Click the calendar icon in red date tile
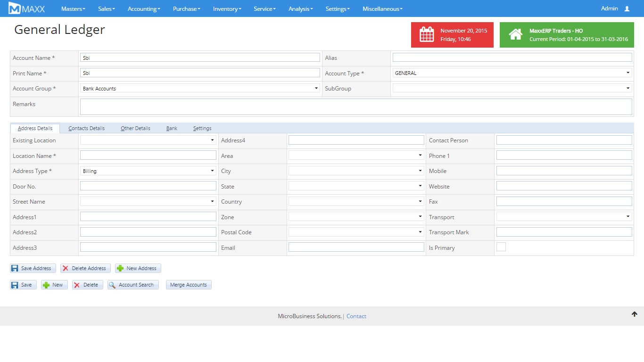This screenshot has height=362, width=644. pos(427,34)
